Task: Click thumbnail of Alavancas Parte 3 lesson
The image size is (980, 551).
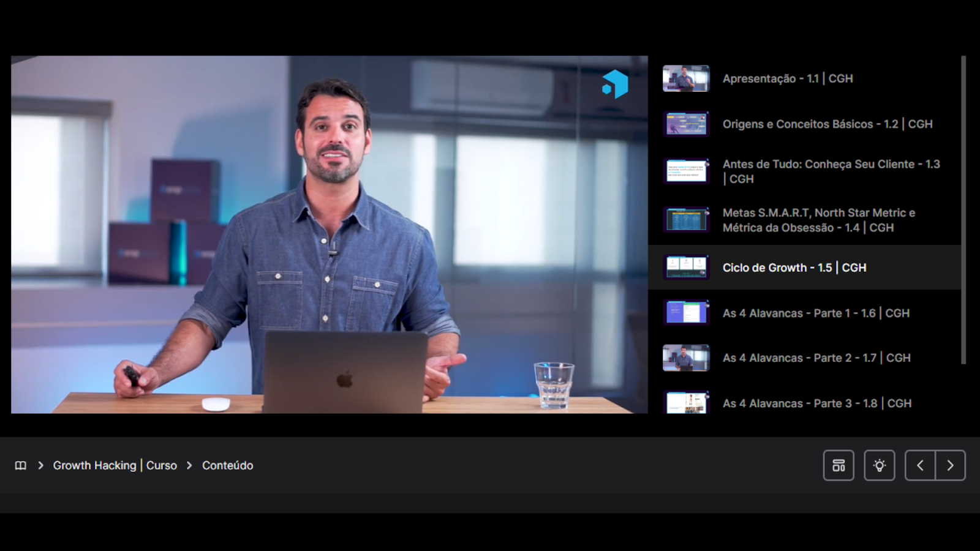Action: click(686, 403)
